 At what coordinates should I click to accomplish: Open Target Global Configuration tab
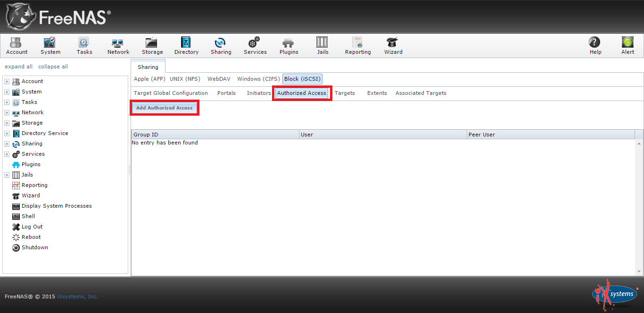171,93
